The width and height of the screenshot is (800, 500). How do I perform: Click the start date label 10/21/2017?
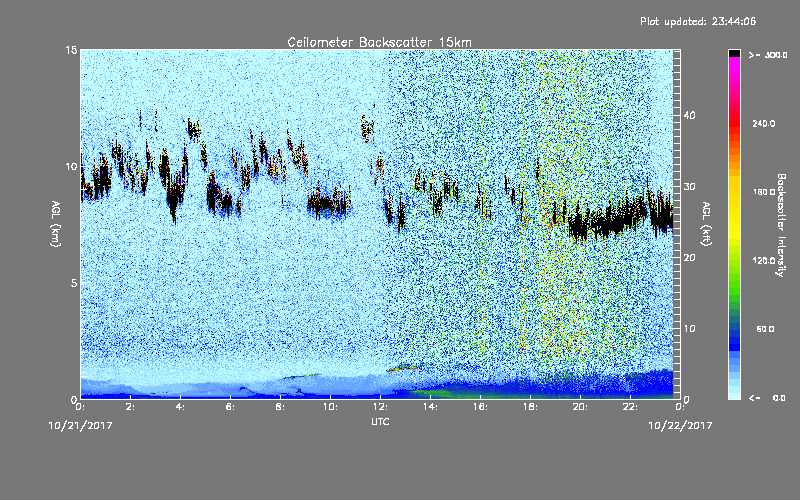pyautogui.click(x=80, y=425)
